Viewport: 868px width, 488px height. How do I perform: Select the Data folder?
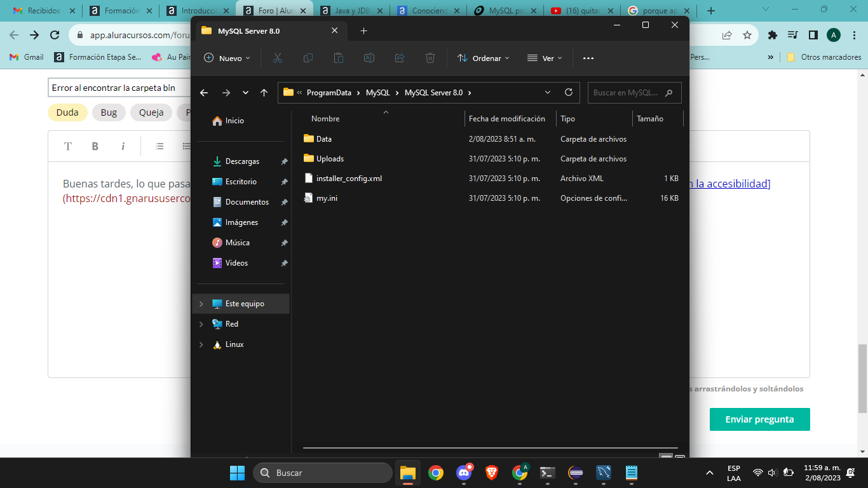[324, 139]
